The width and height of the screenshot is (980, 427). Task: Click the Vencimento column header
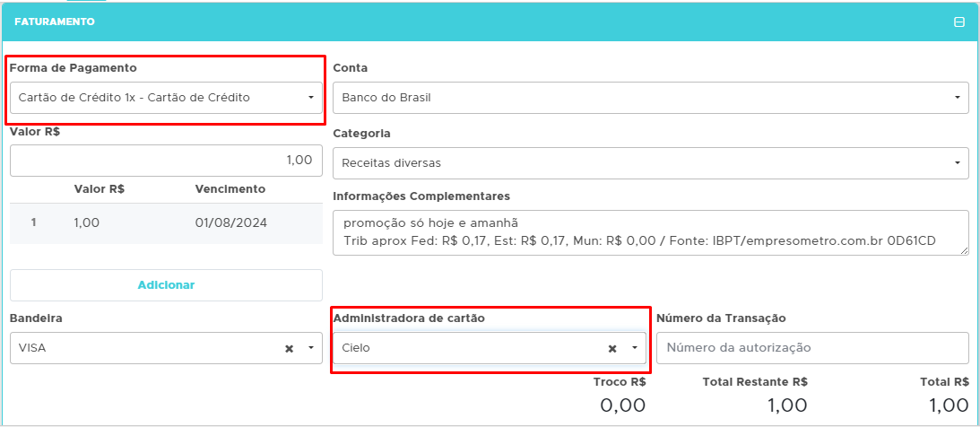coord(230,189)
